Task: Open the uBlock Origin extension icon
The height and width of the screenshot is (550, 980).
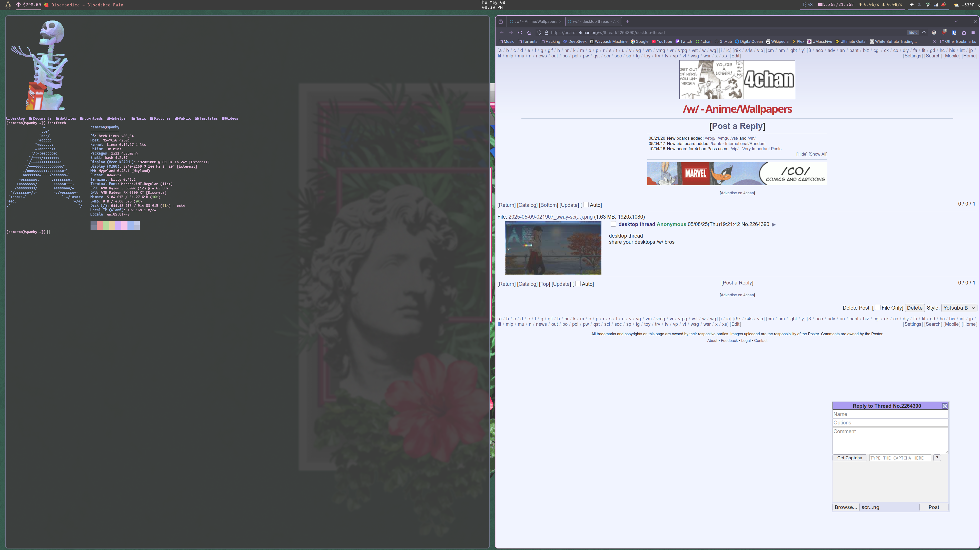Action: pyautogui.click(x=944, y=32)
